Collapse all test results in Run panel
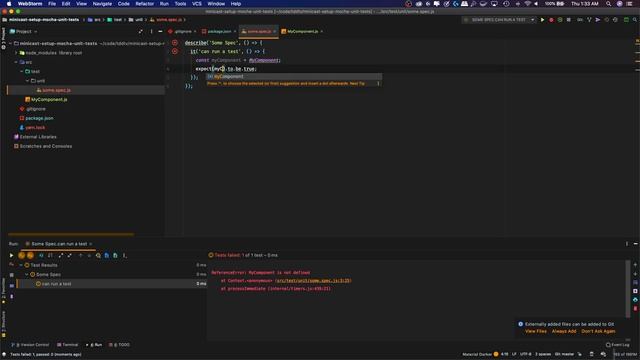Screen dimensions: 640x360 pos(69,256)
